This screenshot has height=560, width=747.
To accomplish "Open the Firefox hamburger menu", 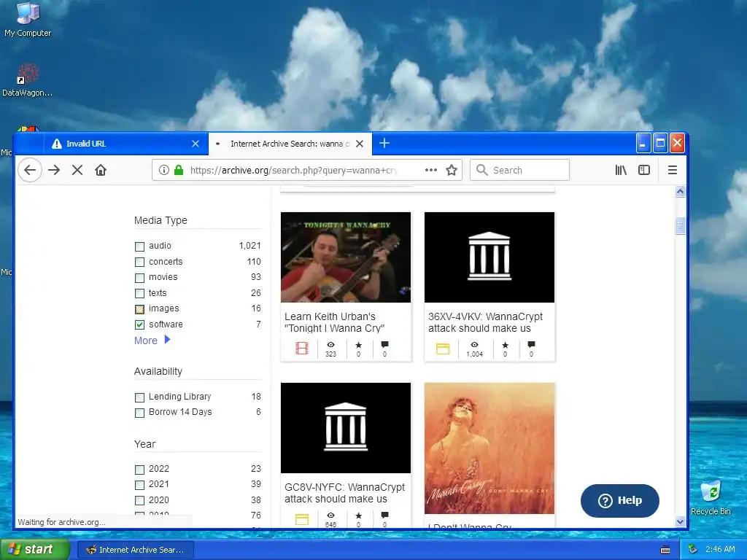I will (673, 170).
